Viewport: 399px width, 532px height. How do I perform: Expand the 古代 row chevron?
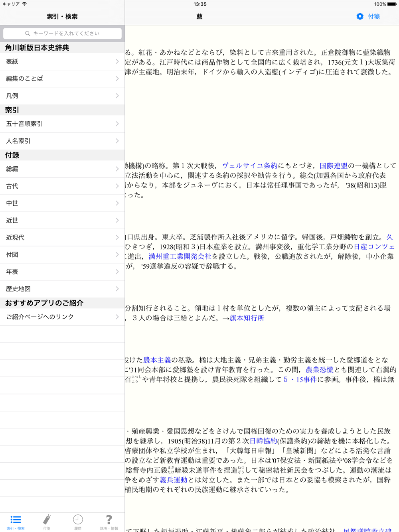[x=117, y=186]
